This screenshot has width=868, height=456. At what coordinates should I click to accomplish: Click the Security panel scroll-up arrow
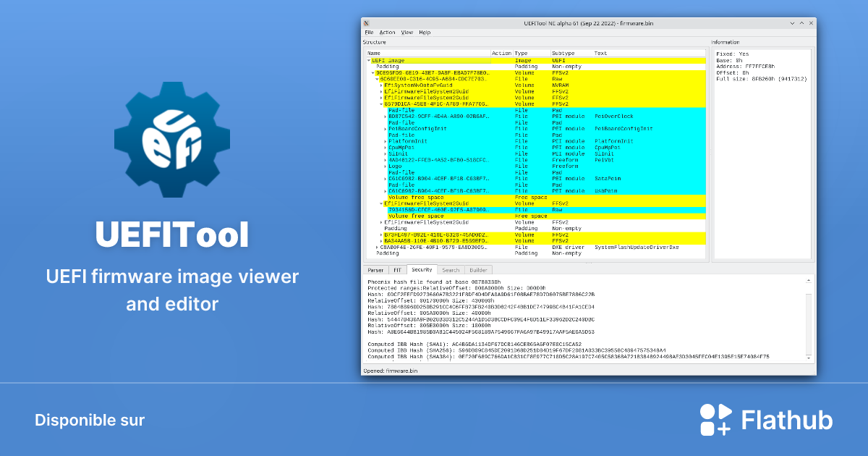click(x=808, y=281)
